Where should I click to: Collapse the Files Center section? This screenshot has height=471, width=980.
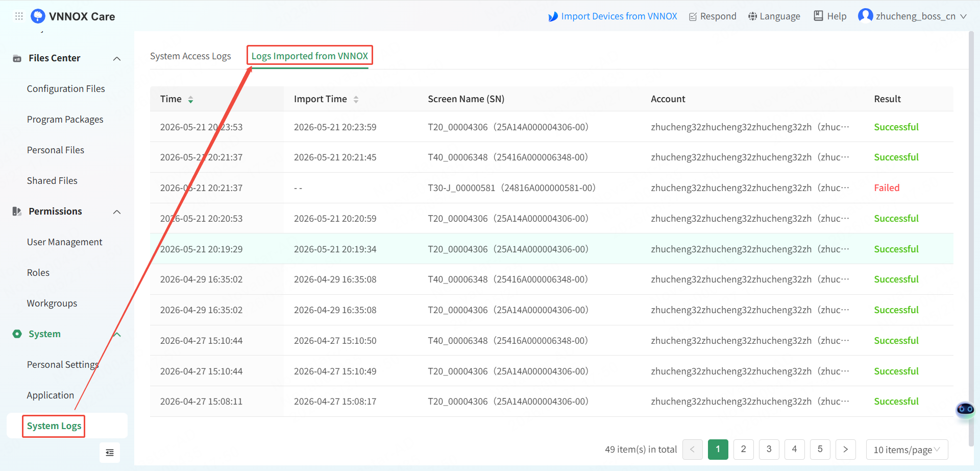[117, 59]
